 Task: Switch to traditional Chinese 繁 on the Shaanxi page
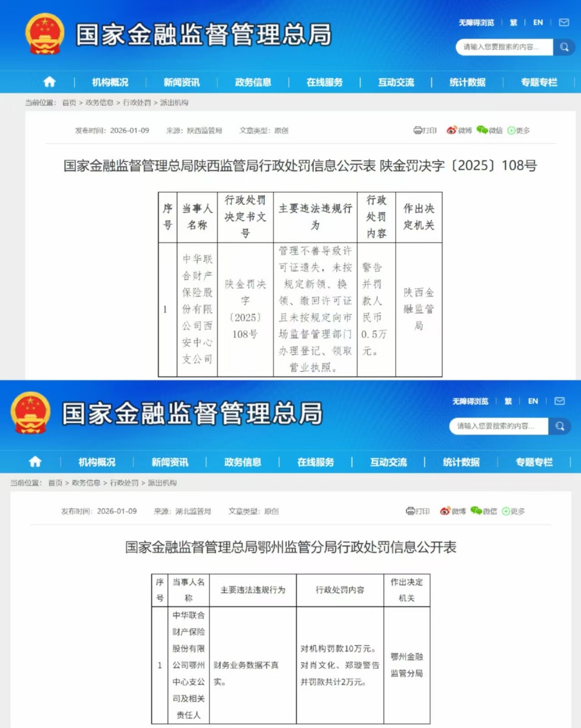click(513, 23)
